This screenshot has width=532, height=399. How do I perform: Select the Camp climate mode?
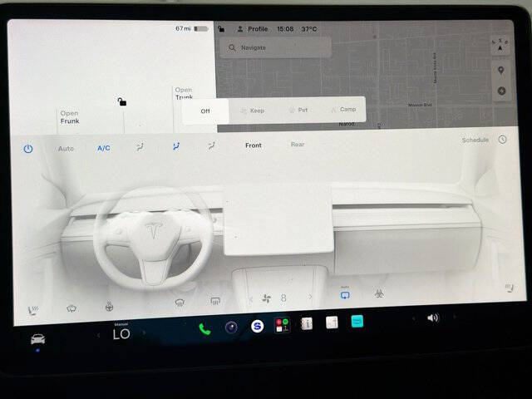343,109
